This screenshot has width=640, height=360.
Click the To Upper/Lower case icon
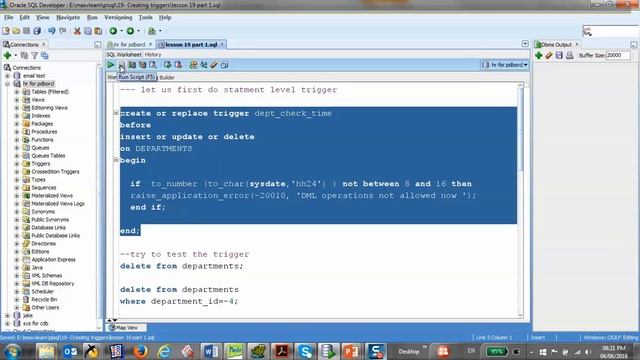coord(204,65)
